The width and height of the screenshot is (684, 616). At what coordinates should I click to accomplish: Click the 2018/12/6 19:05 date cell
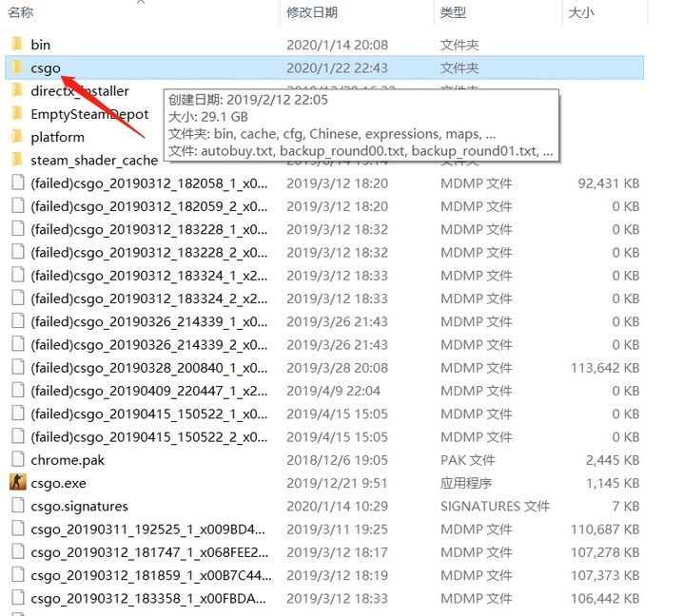coord(337,460)
